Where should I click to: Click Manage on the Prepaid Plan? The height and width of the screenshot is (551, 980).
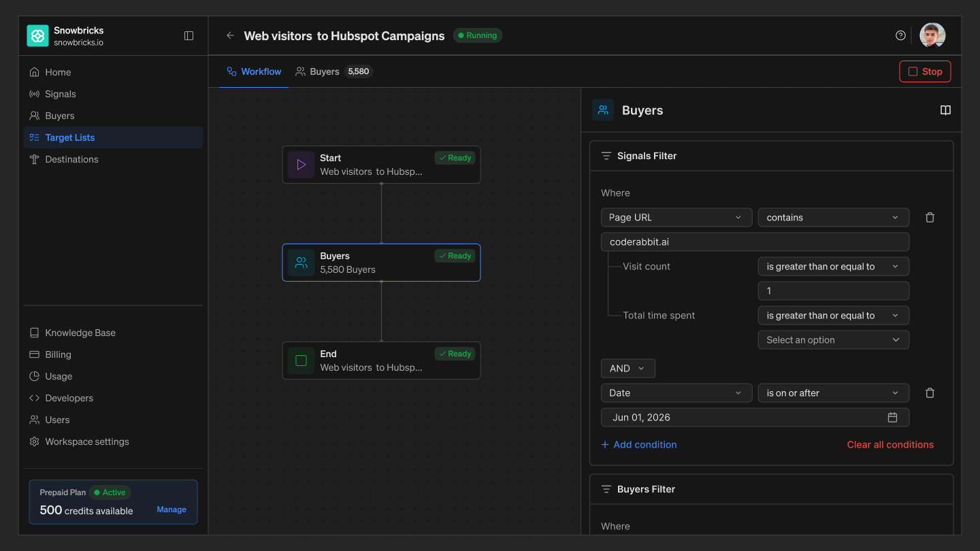point(171,510)
